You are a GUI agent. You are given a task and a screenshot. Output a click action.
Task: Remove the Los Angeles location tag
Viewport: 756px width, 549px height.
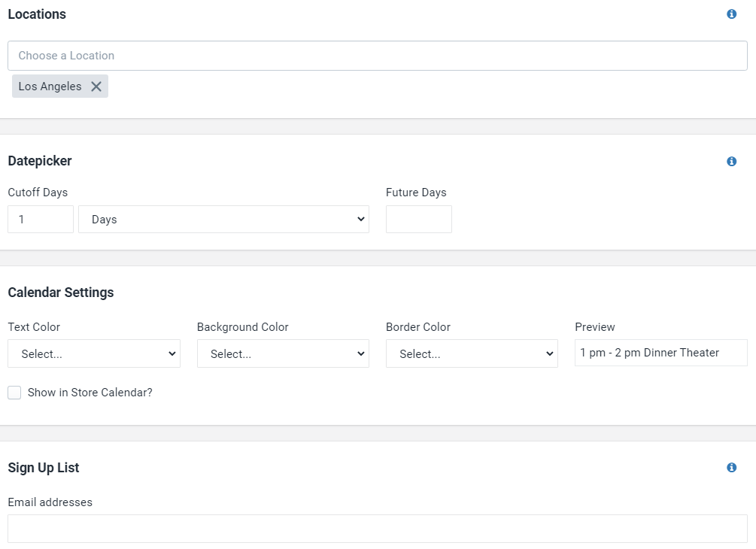96,86
